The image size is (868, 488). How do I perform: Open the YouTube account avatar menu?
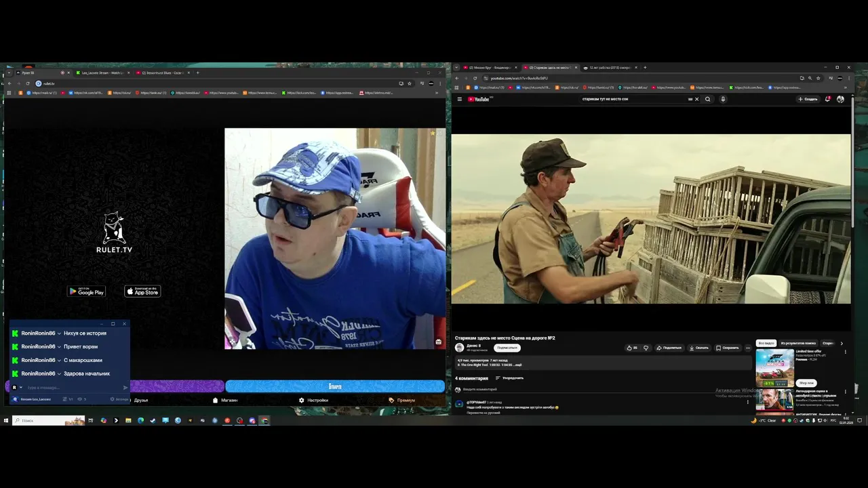pyautogui.click(x=841, y=99)
